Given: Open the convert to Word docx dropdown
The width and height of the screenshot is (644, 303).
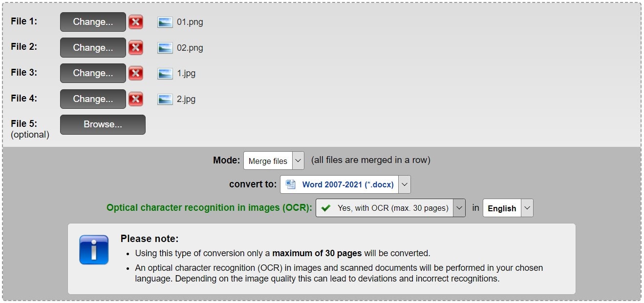Looking at the screenshot, I should click(345, 184).
